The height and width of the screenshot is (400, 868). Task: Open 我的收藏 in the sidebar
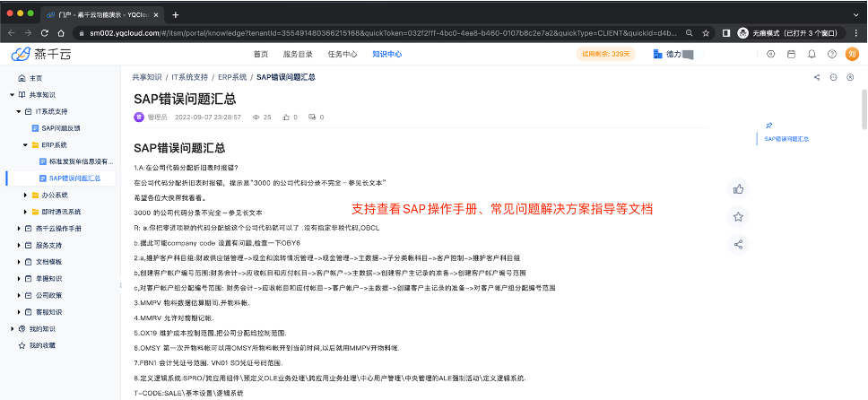[x=42, y=345]
